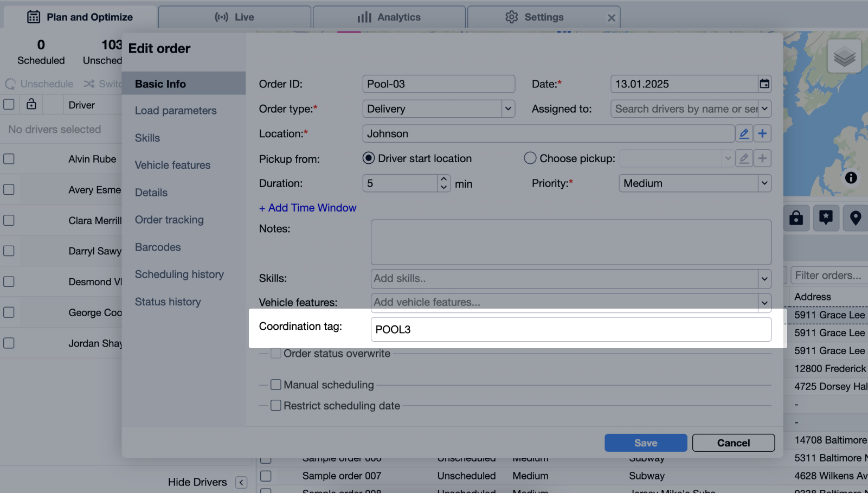This screenshot has height=499, width=868.
Task: Check Restrict scheduling date option
Action: [x=276, y=406]
